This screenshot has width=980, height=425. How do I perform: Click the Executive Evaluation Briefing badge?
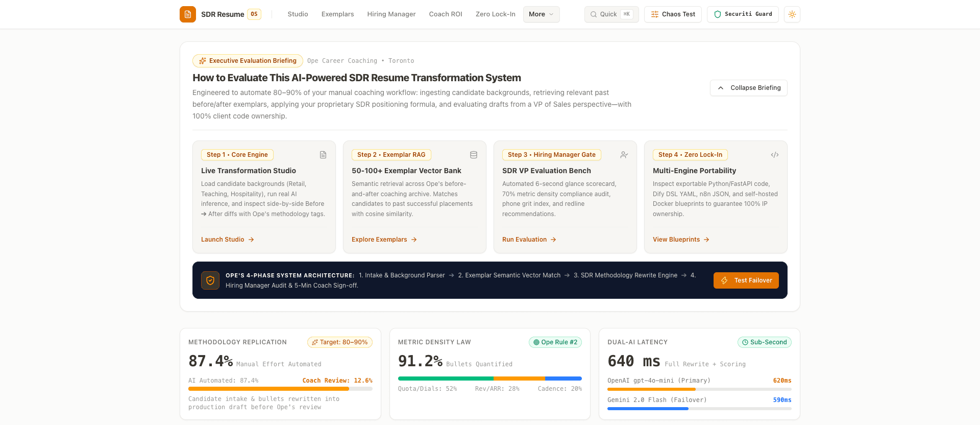[x=248, y=61]
